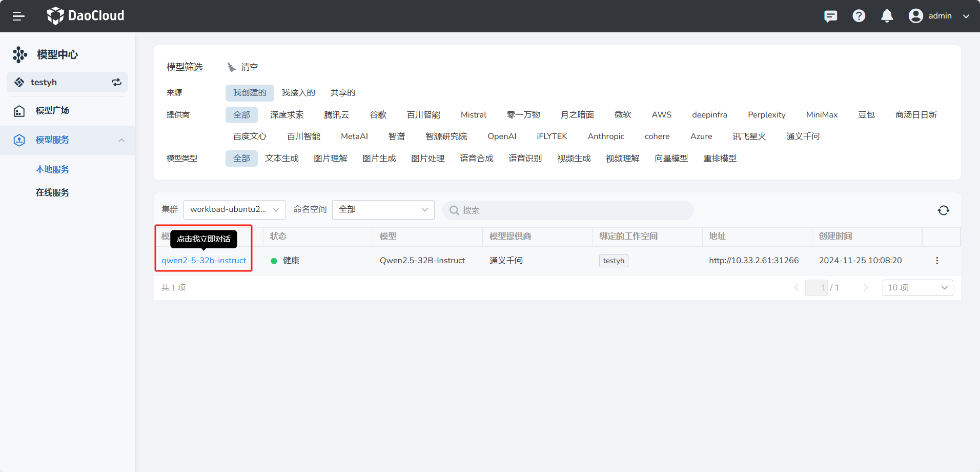This screenshot has width=980, height=472.
Task: Filter providers by 豆包
Action: tap(867, 115)
